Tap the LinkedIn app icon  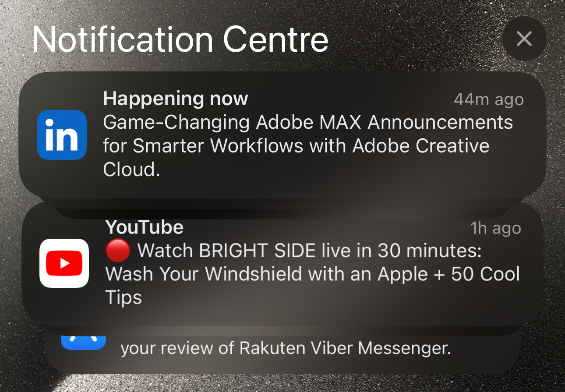point(62,135)
